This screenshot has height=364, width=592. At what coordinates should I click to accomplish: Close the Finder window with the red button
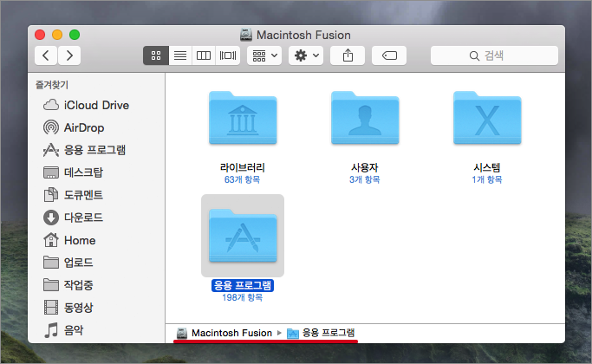coord(40,35)
